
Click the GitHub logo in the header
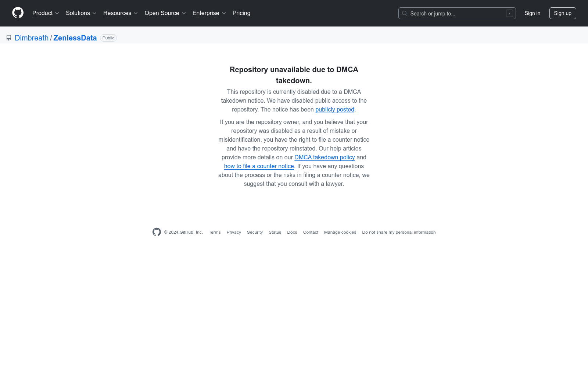coord(18,13)
